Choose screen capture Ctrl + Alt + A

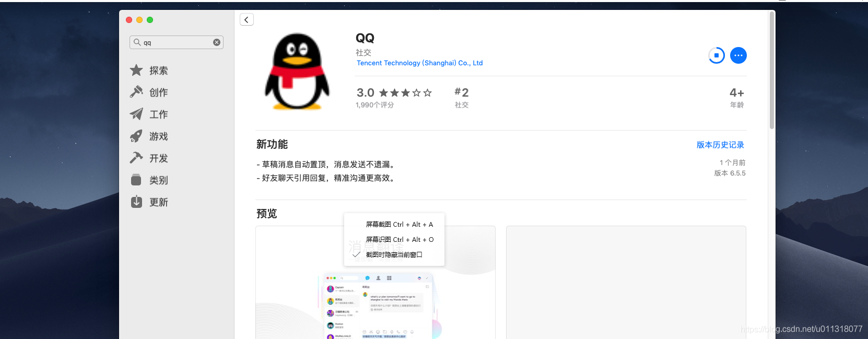(x=399, y=225)
